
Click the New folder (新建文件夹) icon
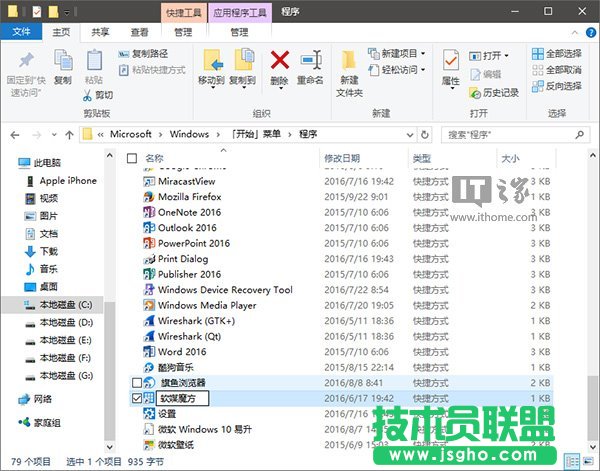click(349, 60)
